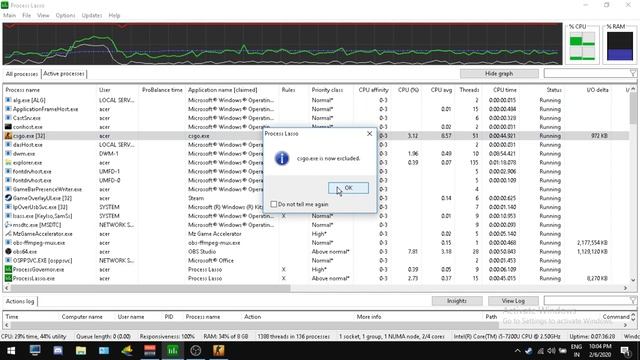Open File Explorer from the taskbar
640x360 pixels.
click(x=81, y=351)
